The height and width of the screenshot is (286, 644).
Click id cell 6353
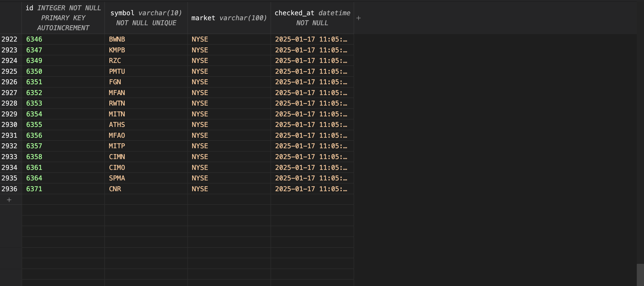click(x=63, y=103)
